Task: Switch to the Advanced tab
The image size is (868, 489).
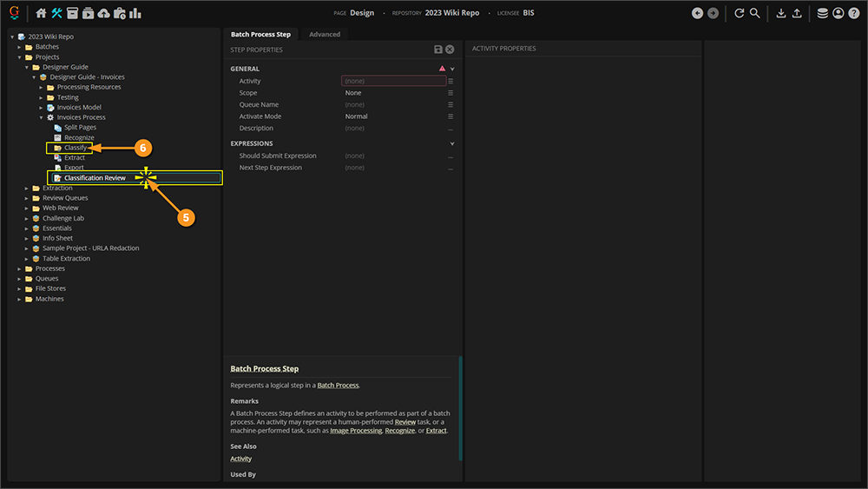Action: click(325, 34)
